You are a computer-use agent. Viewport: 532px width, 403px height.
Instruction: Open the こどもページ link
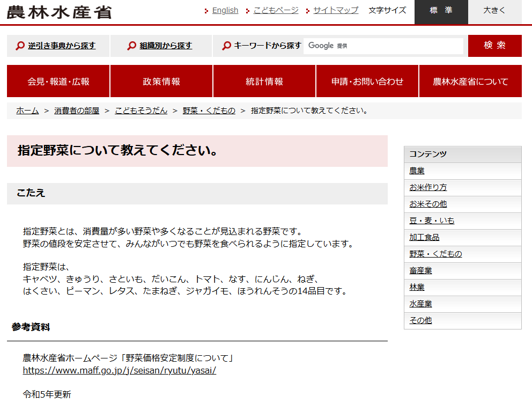(276, 11)
